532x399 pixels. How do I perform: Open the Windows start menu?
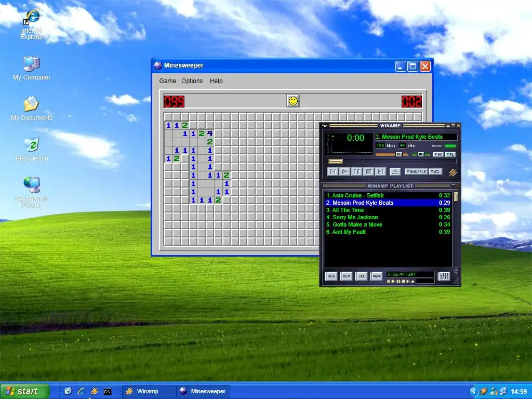click(x=25, y=392)
